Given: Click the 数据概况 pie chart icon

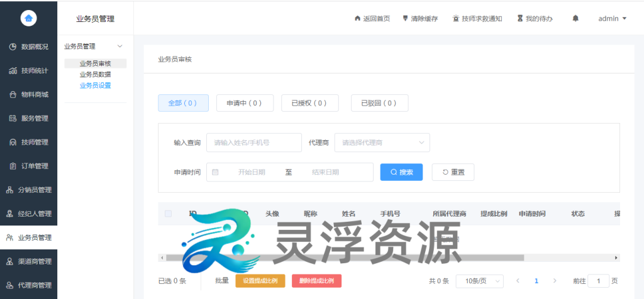Looking at the screenshot, I should point(13,46).
